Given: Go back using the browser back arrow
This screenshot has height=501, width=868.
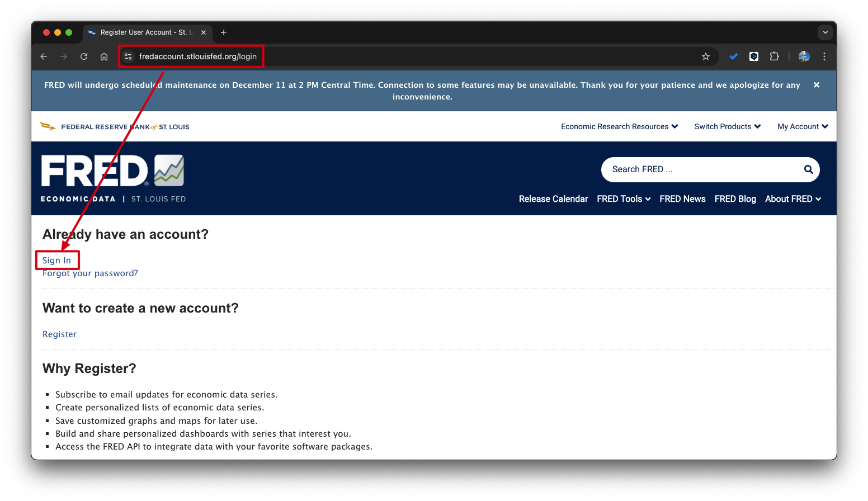Looking at the screenshot, I should click(44, 56).
